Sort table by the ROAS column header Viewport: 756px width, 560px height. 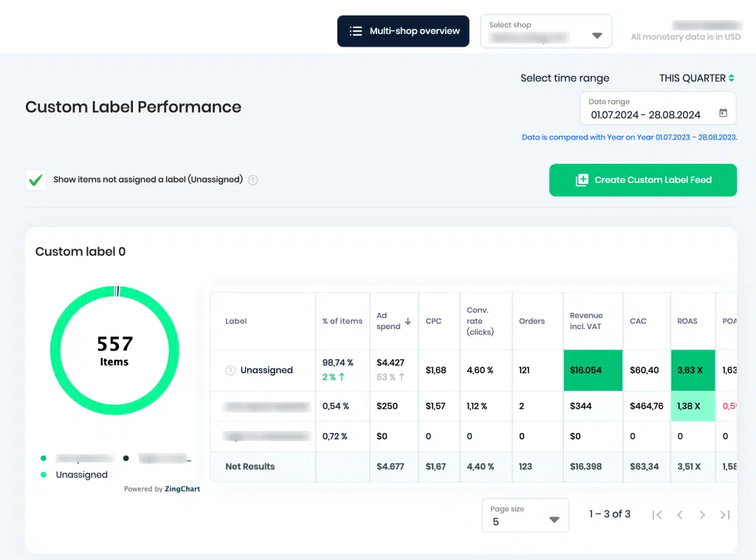[x=687, y=321]
